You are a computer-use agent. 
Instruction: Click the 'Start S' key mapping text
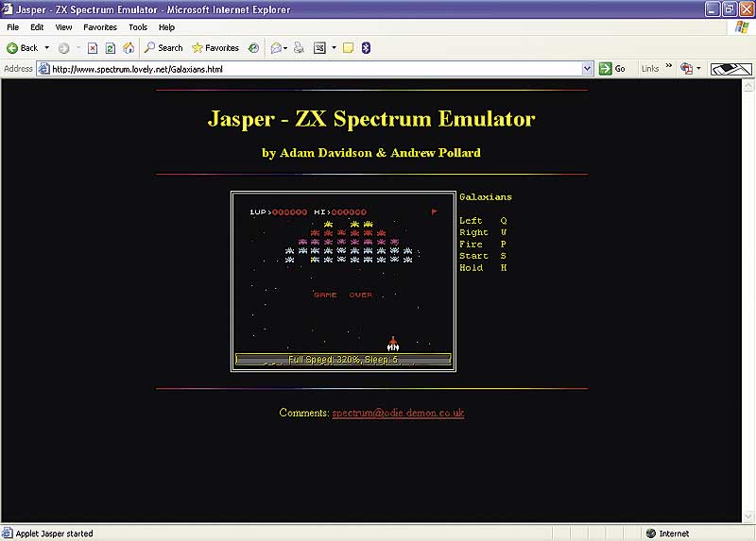[x=483, y=256]
